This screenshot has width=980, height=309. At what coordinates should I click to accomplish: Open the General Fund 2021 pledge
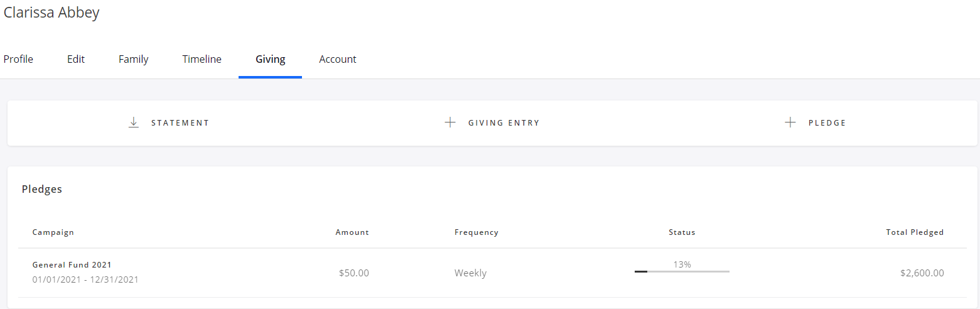(x=72, y=265)
